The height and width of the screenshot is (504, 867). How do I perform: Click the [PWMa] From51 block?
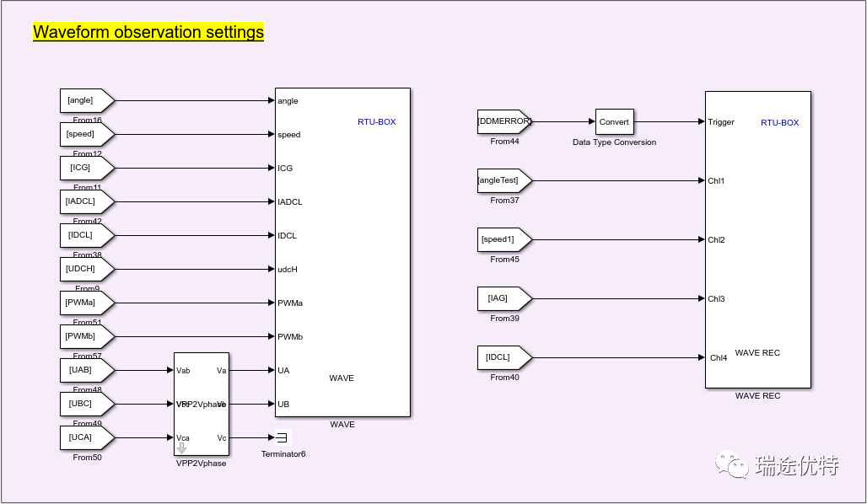click(84, 303)
